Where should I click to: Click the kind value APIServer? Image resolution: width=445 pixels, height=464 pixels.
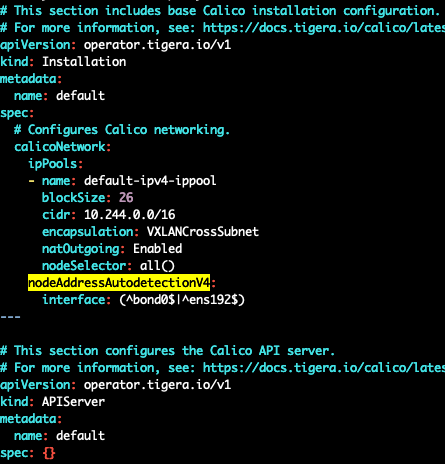point(73,402)
